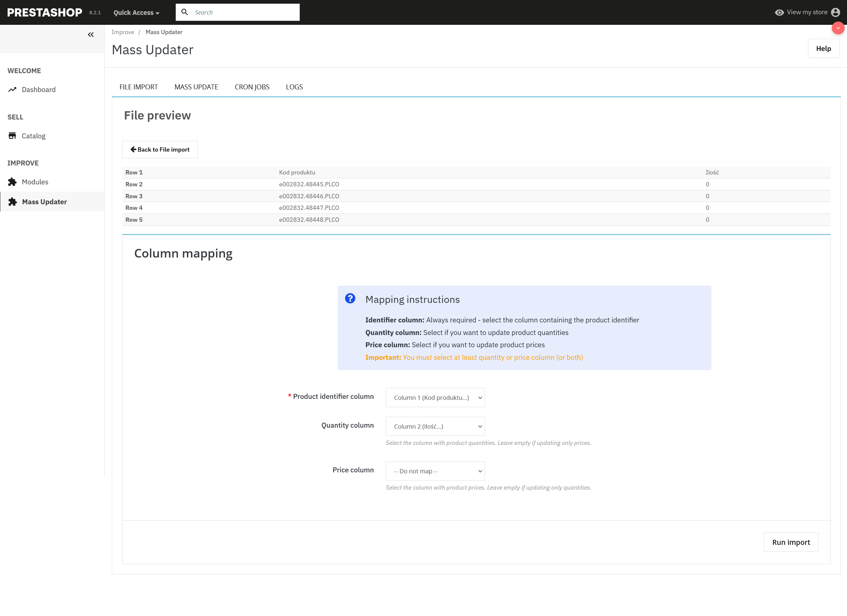847x616 pixels.
Task: Select the Mass Updater sidebar icon
Action: (x=12, y=202)
